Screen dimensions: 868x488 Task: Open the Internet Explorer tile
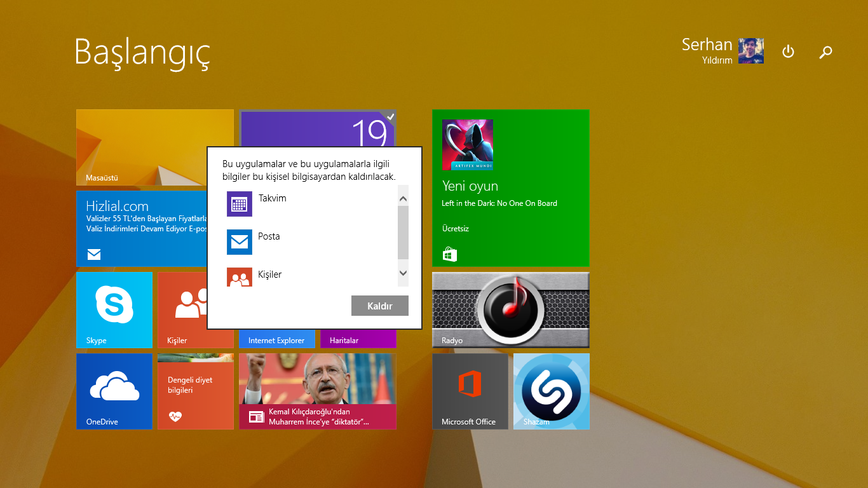277,339
